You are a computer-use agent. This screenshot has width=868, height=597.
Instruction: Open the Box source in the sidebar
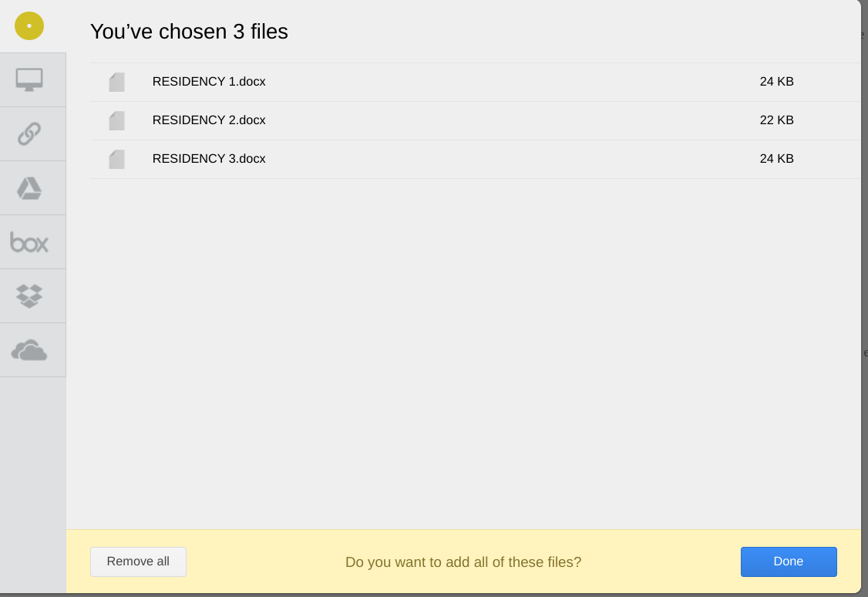29,242
